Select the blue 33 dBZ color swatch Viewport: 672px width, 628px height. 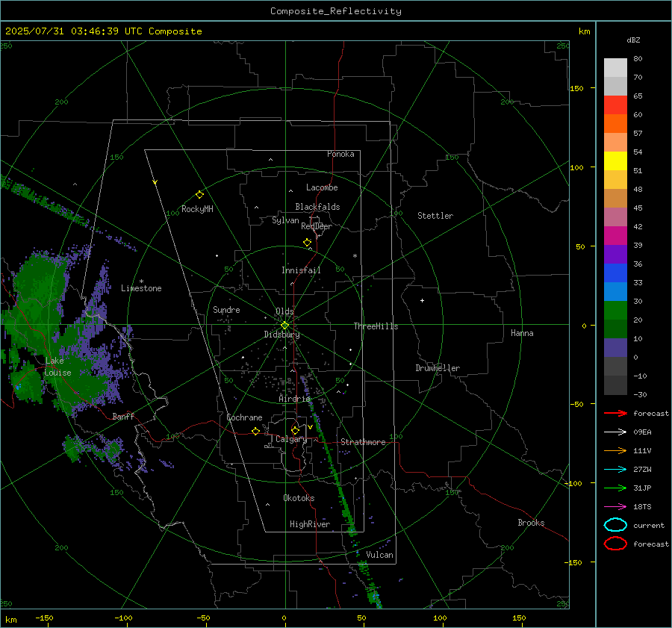coord(615,273)
